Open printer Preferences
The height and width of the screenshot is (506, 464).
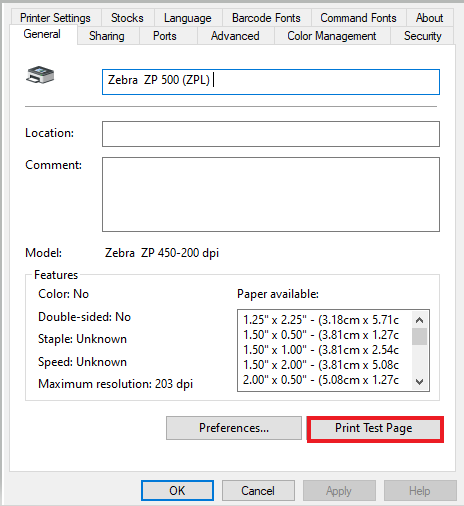[x=234, y=428]
